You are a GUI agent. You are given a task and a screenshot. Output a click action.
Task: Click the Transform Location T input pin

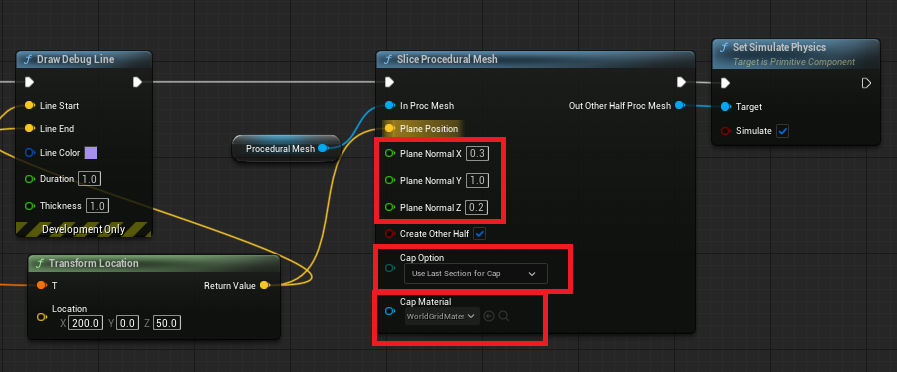[42, 285]
